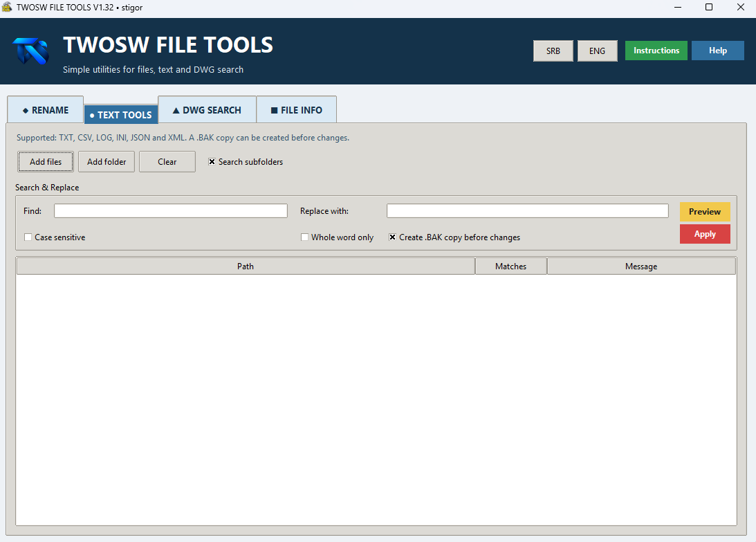Toggle Create .BAK copy before changes
This screenshot has height=542, width=756.
click(x=392, y=237)
